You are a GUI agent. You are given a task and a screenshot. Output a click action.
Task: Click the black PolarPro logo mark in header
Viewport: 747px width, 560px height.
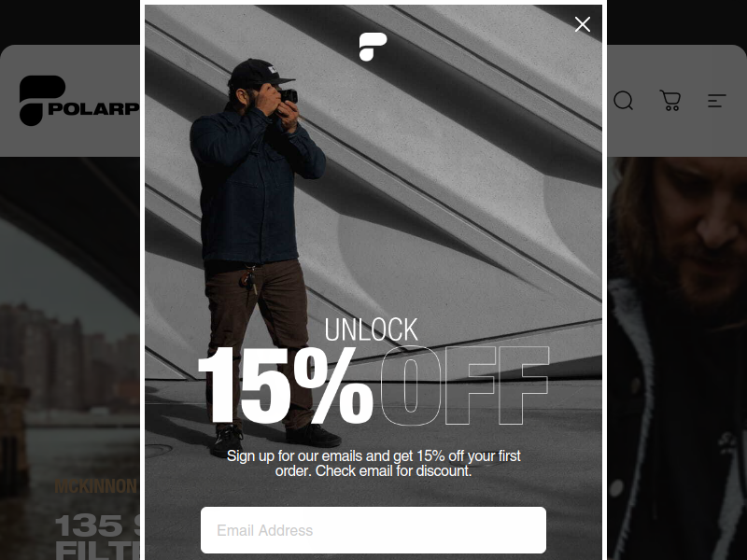point(42,101)
